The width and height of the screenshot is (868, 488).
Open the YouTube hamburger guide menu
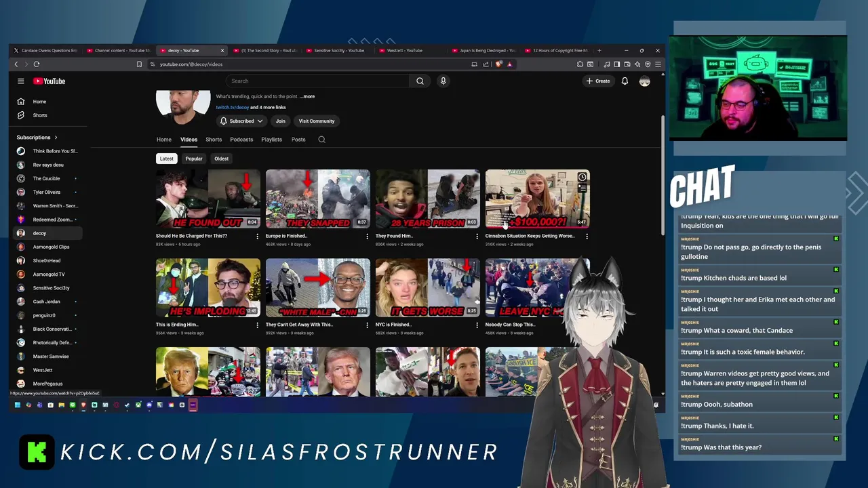(x=21, y=81)
